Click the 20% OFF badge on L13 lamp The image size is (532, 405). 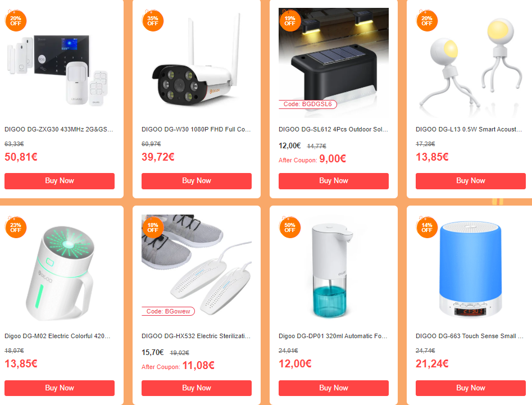point(427,21)
